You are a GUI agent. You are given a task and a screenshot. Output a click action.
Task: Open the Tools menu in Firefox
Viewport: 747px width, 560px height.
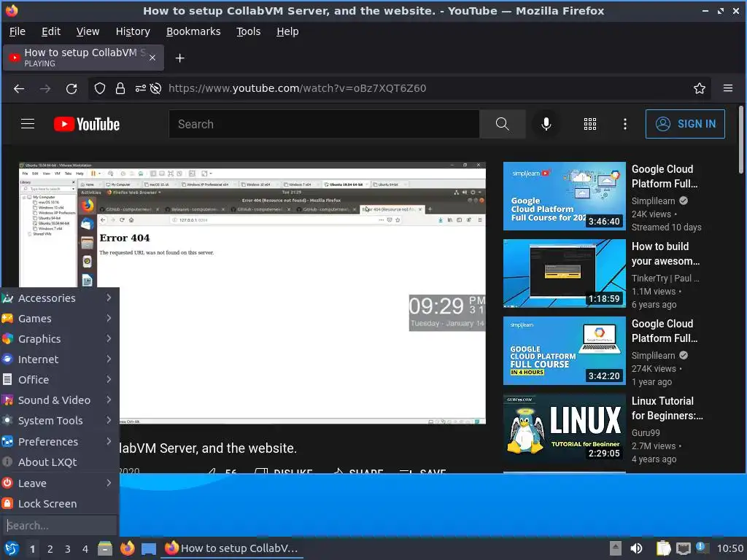point(248,31)
